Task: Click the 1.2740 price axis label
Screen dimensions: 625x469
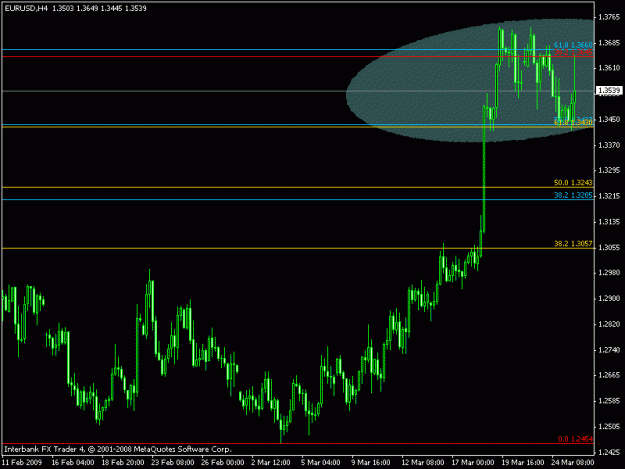Action: pyautogui.click(x=609, y=350)
